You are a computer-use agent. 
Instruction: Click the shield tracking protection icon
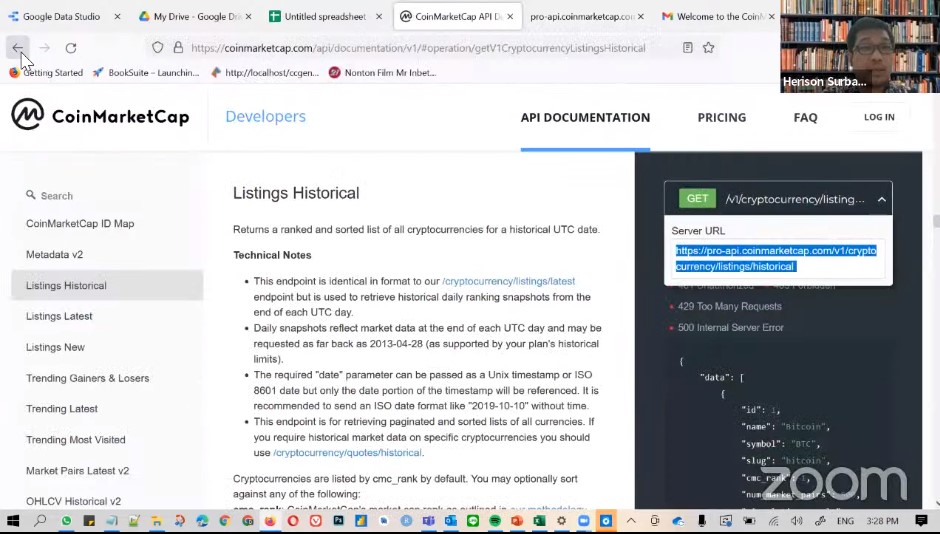[157, 47]
